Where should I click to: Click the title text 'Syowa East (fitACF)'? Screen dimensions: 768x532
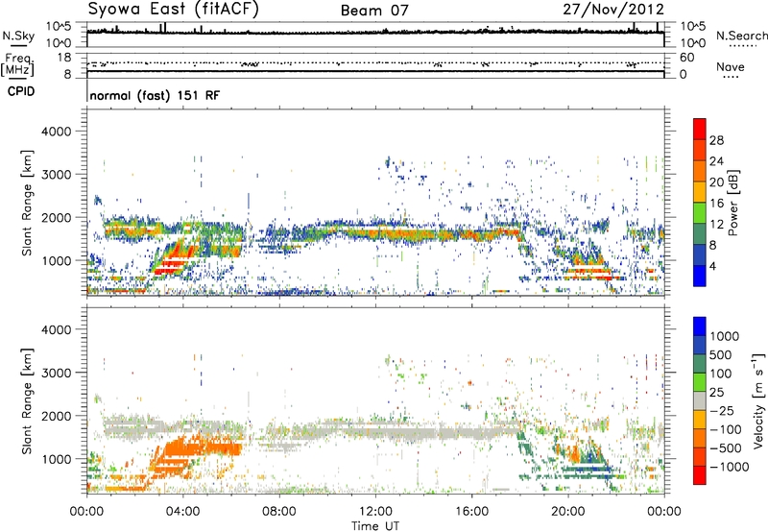[174, 10]
